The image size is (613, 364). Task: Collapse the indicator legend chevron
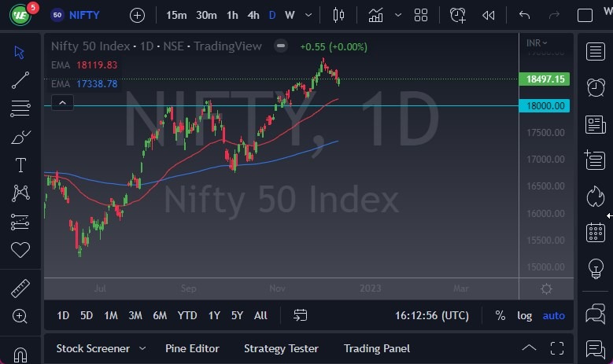click(62, 103)
